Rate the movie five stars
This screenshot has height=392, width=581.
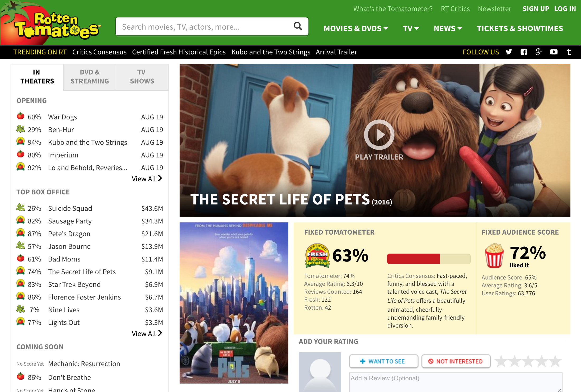pyautogui.click(x=555, y=361)
